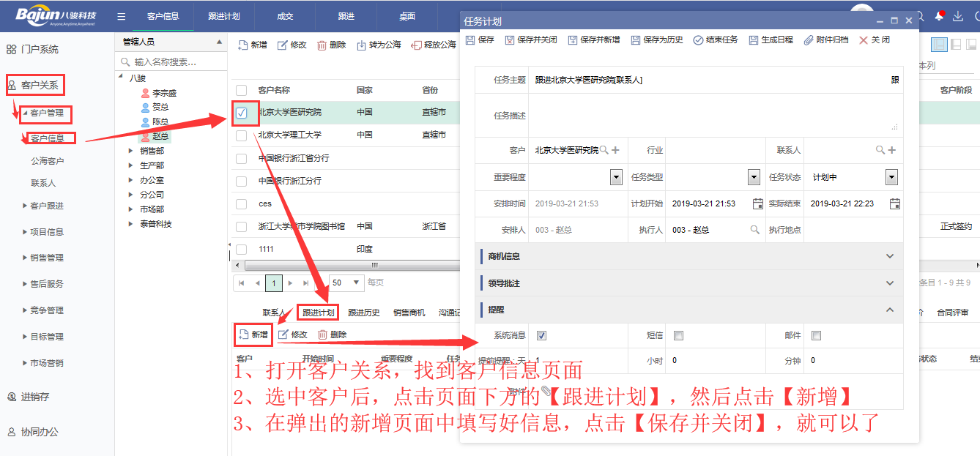The height and width of the screenshot is (456, 980).
Task: Open the 计划开始 calendar picker
Action: 757,203
